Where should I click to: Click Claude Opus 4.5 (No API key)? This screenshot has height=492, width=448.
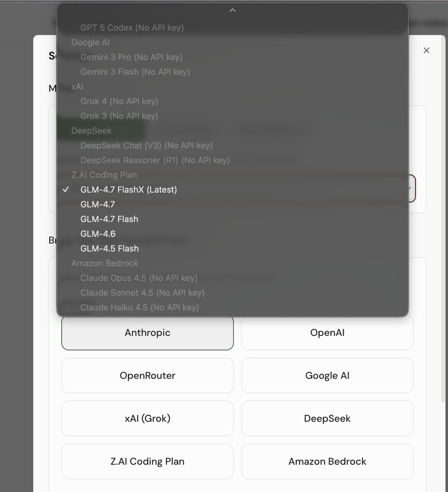232,278
